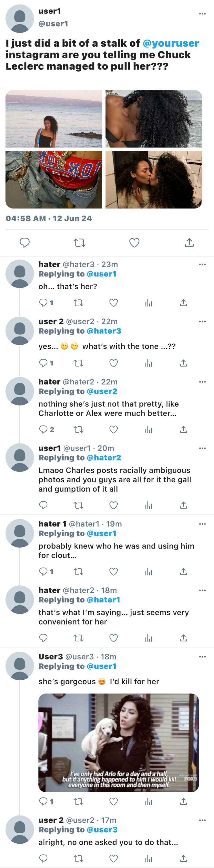View analytics for "very convenient for her" reply

[149, 638]
